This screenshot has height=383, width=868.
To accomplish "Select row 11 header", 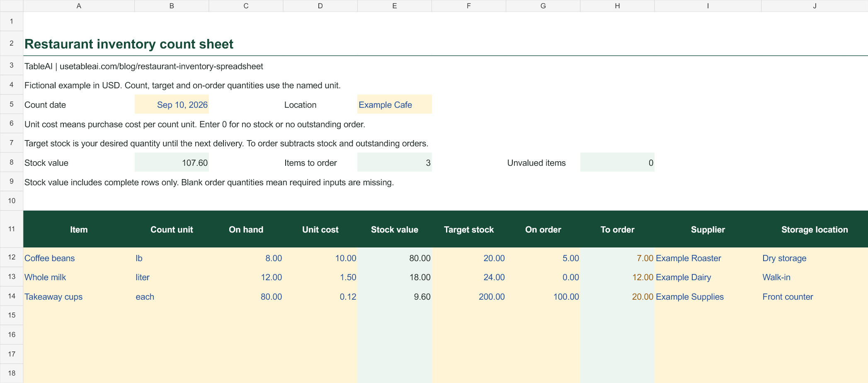I will click(x=12, y=229).
